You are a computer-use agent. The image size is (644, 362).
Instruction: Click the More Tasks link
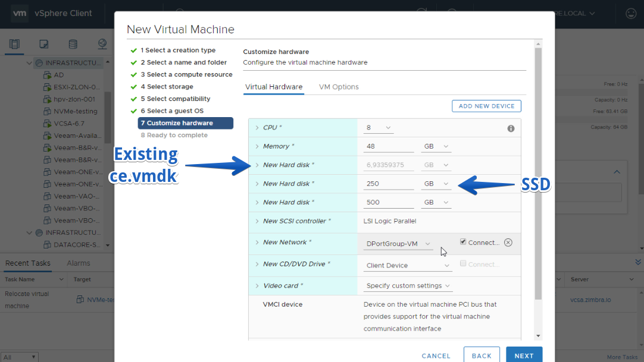tap(622, 357)
